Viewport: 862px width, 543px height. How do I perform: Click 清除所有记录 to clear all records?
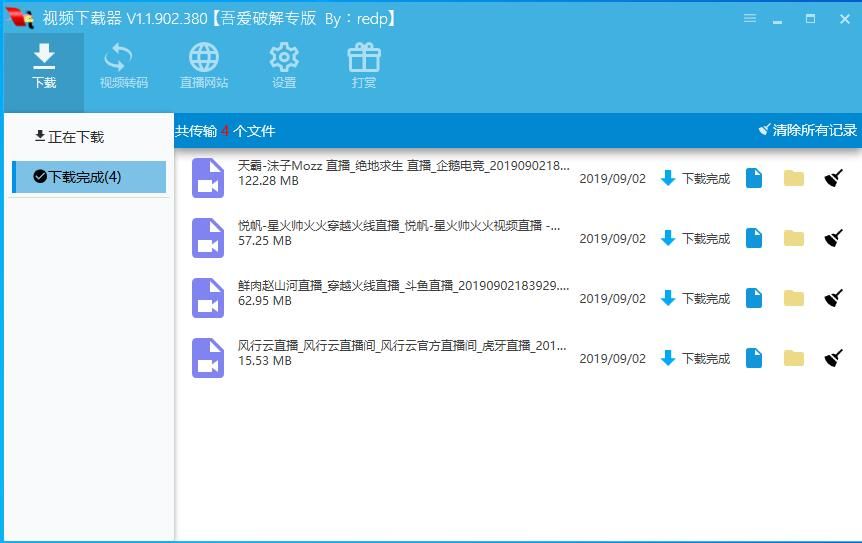[807, 130]
